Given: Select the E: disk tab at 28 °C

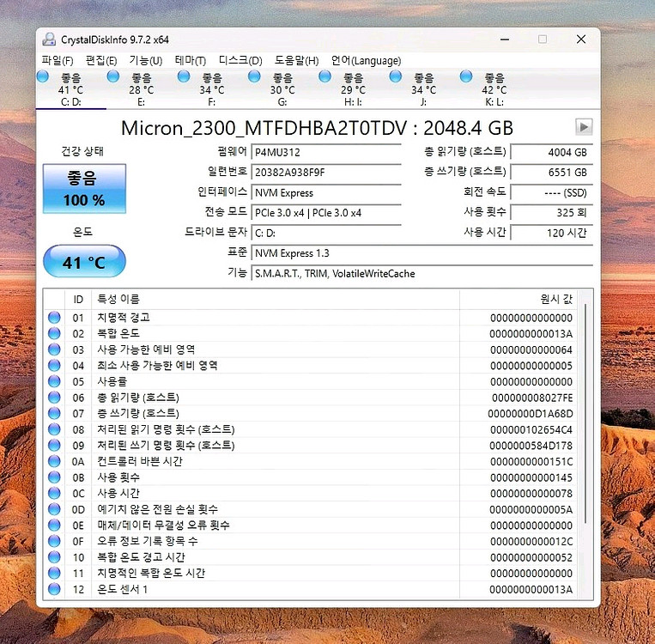Looking at the screenshot, I should 141,89.
